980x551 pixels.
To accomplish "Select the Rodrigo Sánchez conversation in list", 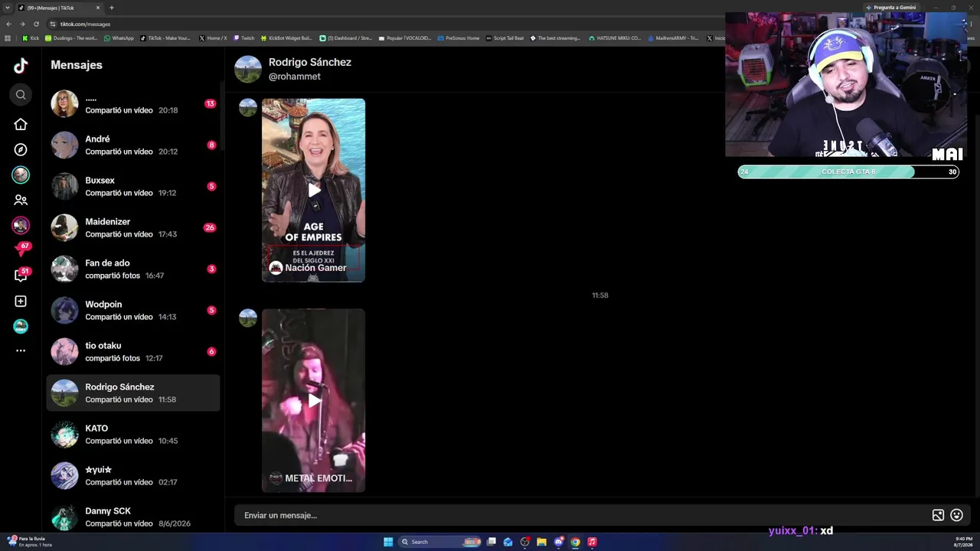I will [133, 393].
